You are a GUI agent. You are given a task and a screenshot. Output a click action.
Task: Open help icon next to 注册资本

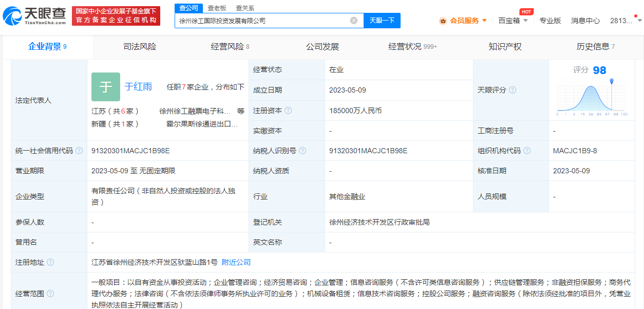tap(288, 111)
